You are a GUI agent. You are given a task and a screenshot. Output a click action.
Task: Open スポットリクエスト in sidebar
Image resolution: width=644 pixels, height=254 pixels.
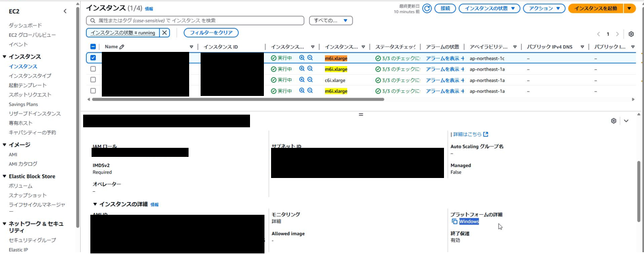pyautogui.click(x=30, y=95)
